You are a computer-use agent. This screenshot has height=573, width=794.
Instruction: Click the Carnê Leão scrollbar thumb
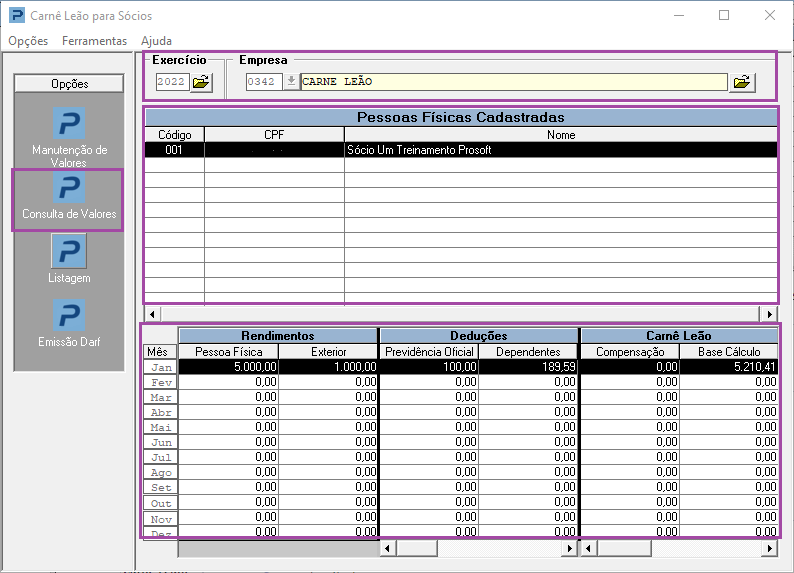(624, 548)
